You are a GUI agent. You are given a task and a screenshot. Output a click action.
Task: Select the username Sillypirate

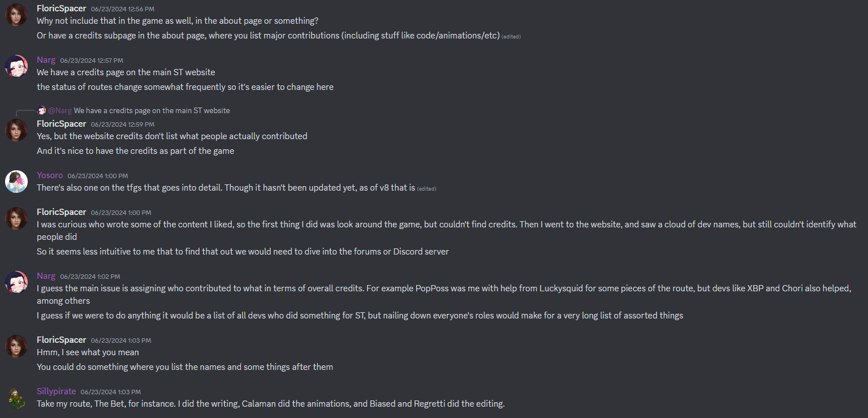[56, 391]
